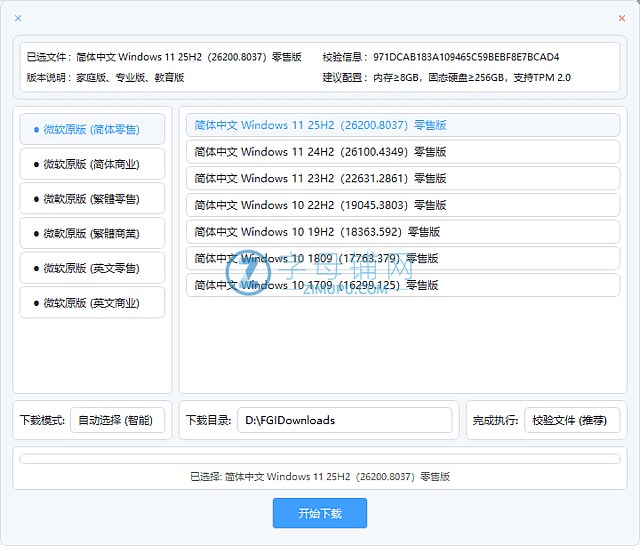Viewport: 640px width, 546px height.
Task: Select 微软原版 (繁體零售) category
Action: [92, 199]
